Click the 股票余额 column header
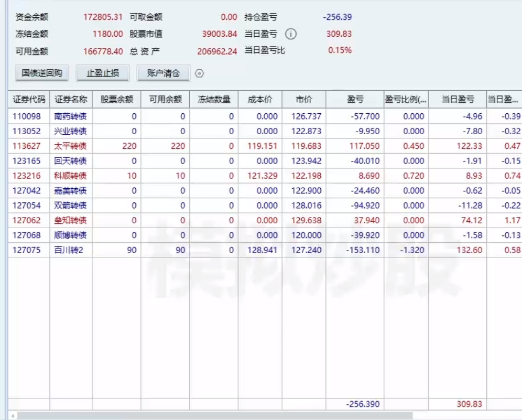The image size is (522, 420). coord(117,99)
